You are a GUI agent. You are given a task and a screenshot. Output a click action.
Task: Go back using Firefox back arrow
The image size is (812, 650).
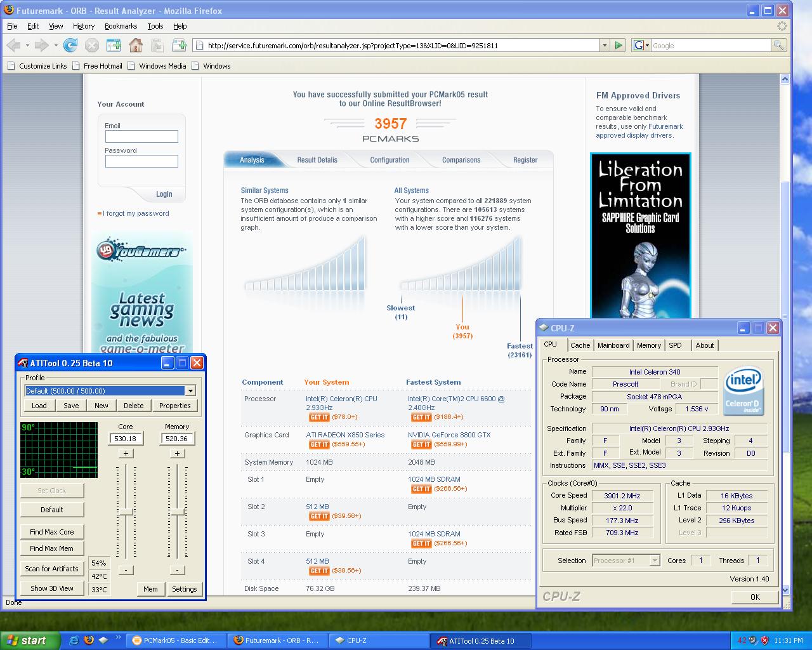pyautogui.click(x=13, y=45)
